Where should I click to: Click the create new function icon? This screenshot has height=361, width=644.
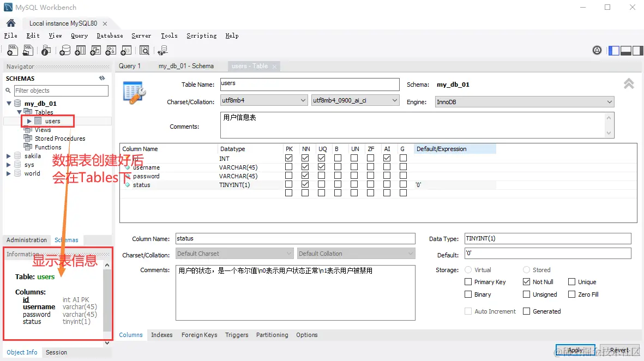click(x=126, y=51)
